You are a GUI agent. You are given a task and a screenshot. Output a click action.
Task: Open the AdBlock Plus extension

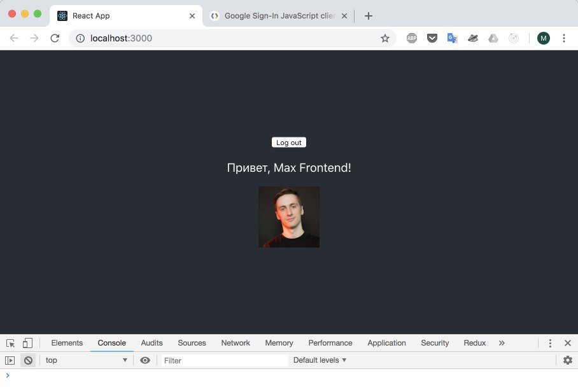tap(412, 38)
